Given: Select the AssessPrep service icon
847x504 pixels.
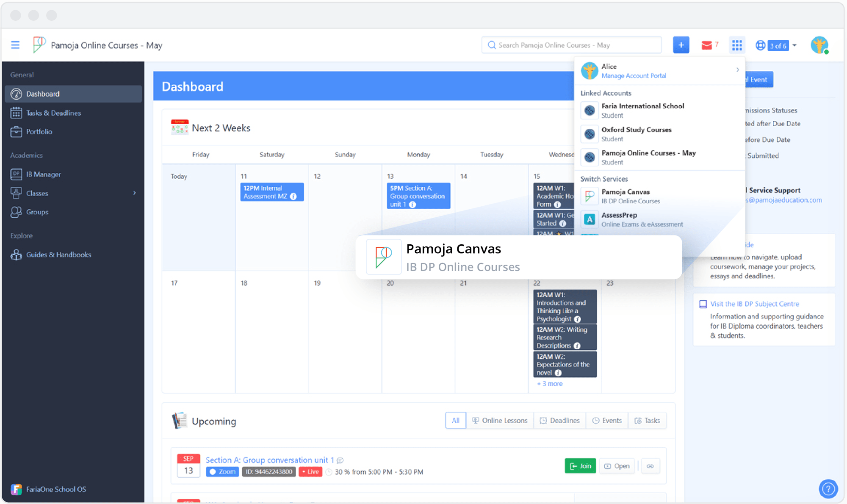Looking at the screenshot, I should (590, 219).
